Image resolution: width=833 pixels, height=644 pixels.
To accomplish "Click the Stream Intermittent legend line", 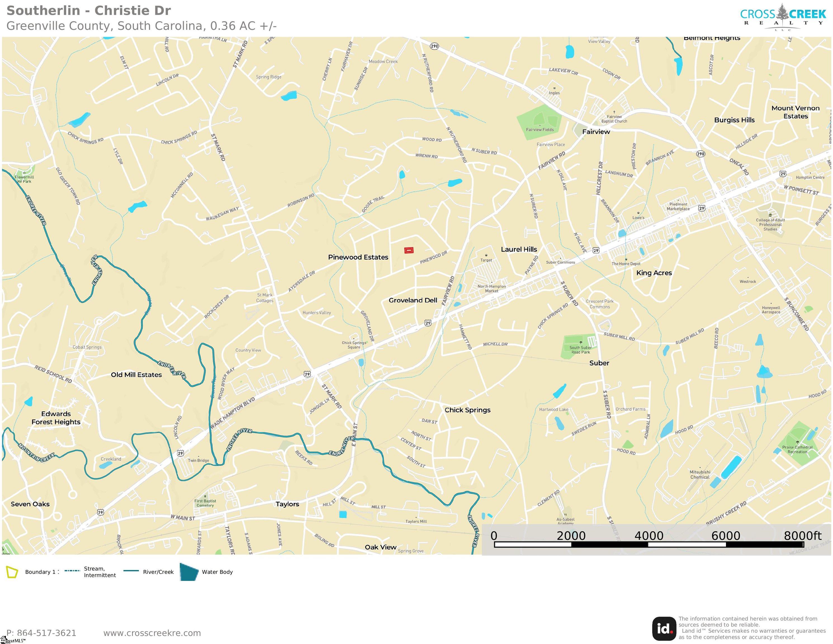I will coord(72,571).
